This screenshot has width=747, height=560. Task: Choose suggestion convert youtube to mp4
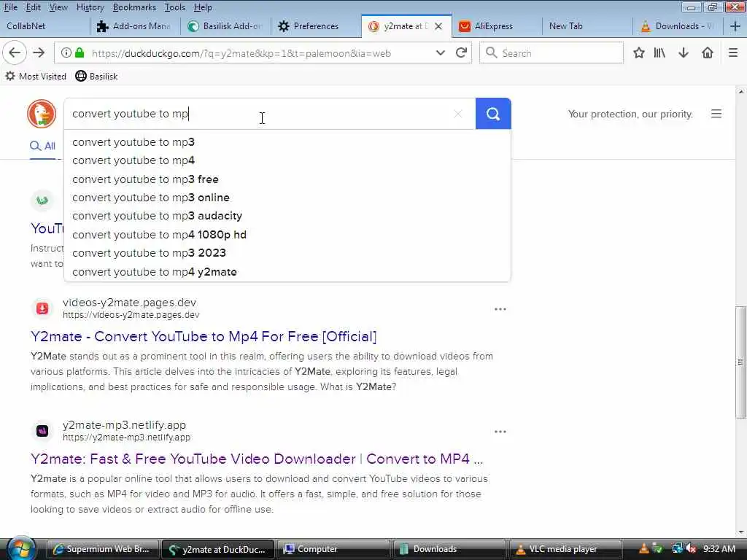[287, 160]
